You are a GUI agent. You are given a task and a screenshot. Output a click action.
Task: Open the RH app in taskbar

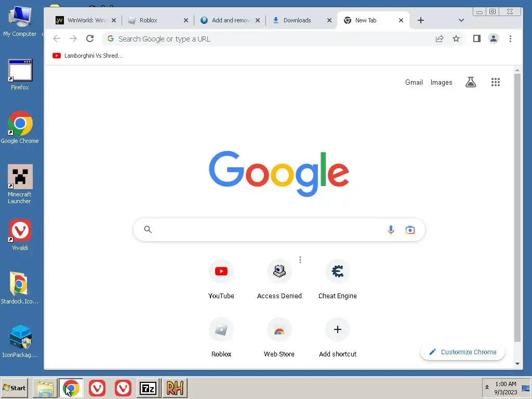click(175, 388)
